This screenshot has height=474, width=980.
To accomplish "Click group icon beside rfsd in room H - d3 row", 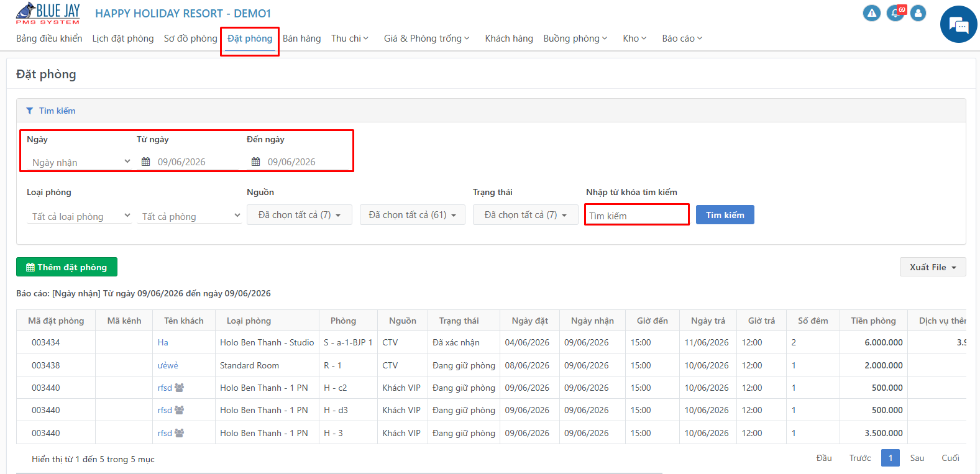I will pos(179,410).
